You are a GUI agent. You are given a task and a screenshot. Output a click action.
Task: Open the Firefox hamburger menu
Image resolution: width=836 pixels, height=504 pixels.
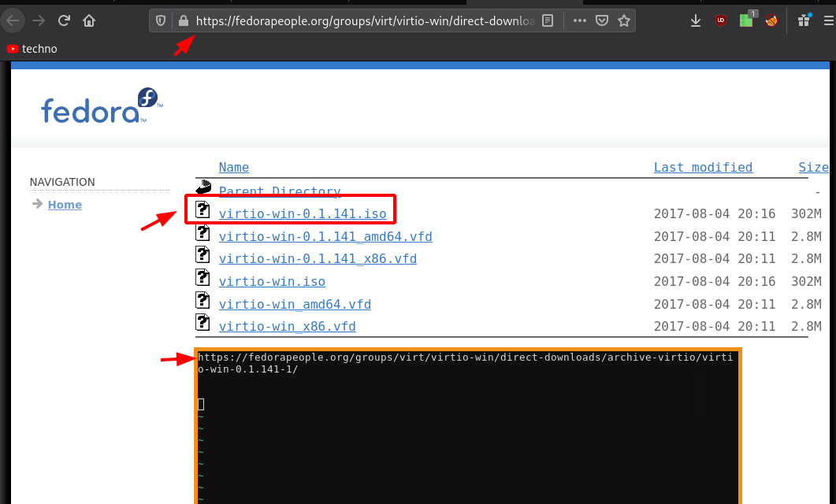(829, 20)
